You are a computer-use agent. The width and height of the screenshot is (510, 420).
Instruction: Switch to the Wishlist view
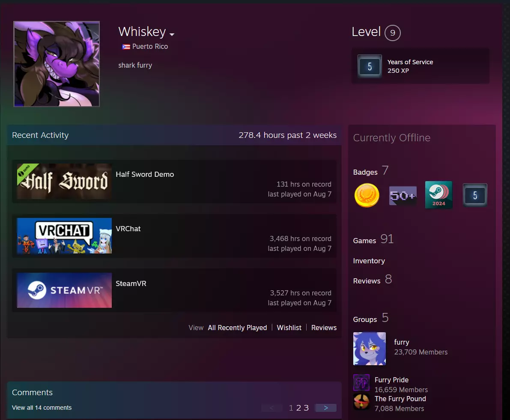point(289,328)
